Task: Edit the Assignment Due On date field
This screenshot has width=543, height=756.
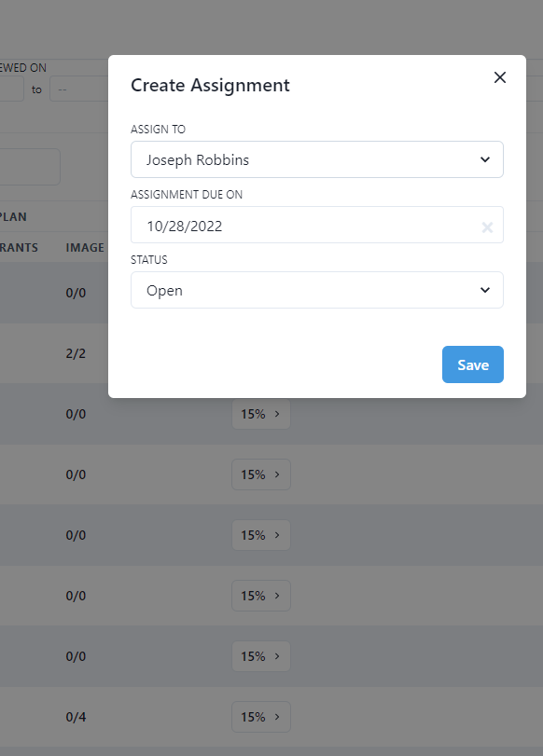Action: [x=317, y=225]
